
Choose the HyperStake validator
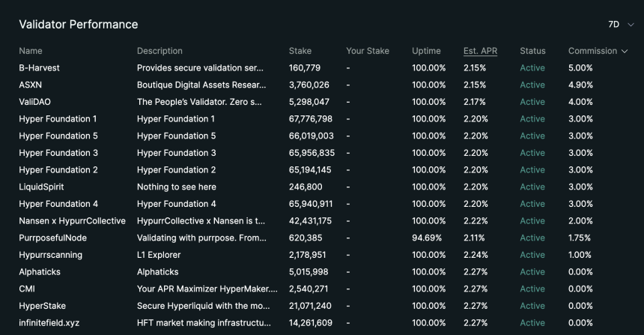click(42, 306)
